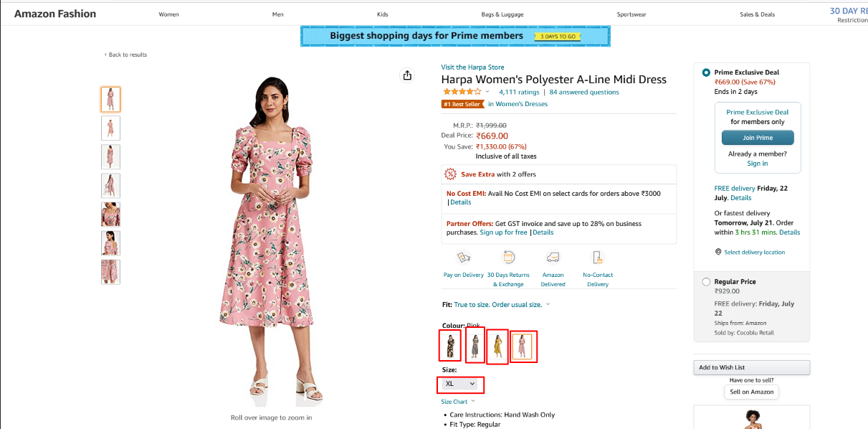Click the Pay on Delivery icon

[x=464, y=258]
